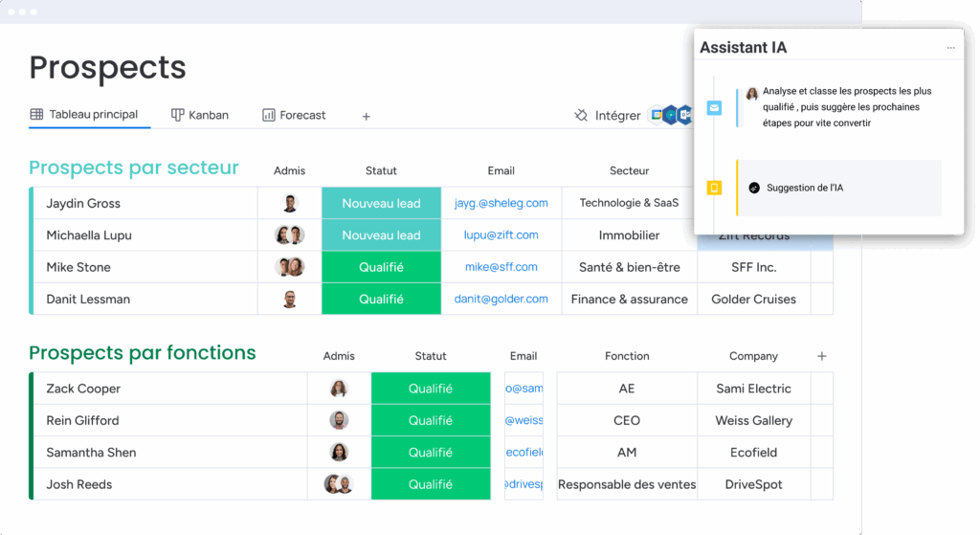Click the Intégrer label
Screen dimensions: 980x535
coord(617,116)
